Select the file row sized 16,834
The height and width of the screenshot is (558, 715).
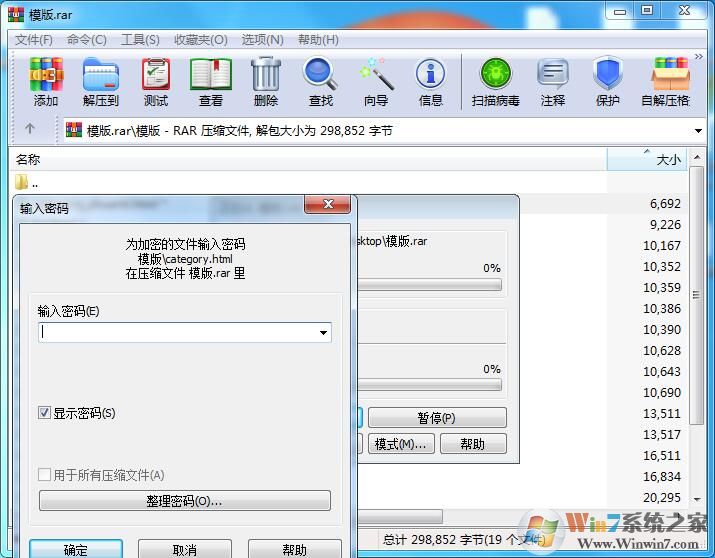[662, 476]
